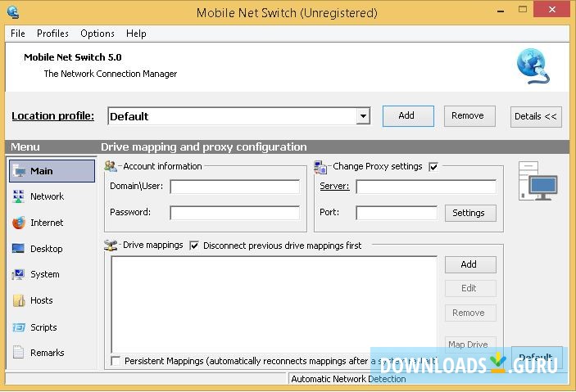Screen dimensions: 576x392
Task: Click the Drive mappings network drive icon
Action: [x=111, y=245]
